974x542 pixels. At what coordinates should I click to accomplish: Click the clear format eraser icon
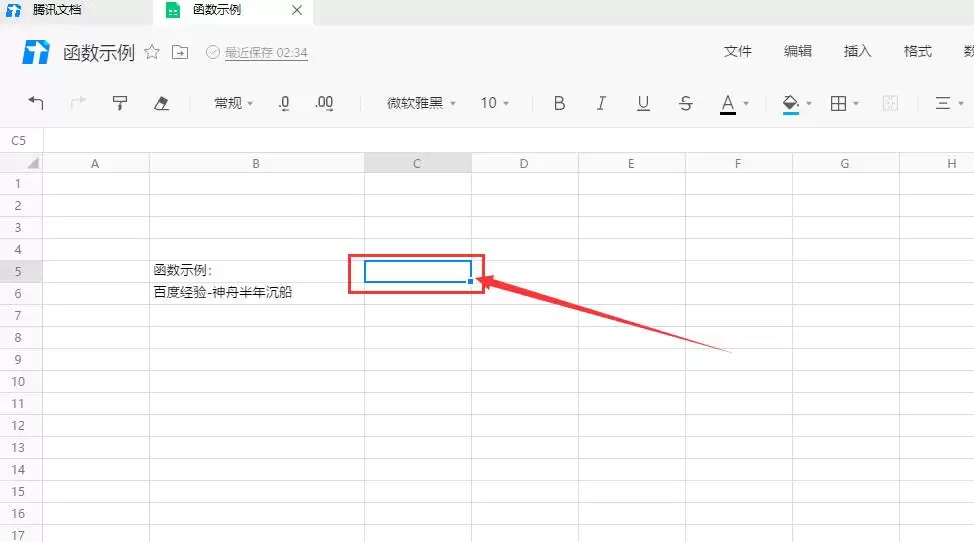(161, 103)
